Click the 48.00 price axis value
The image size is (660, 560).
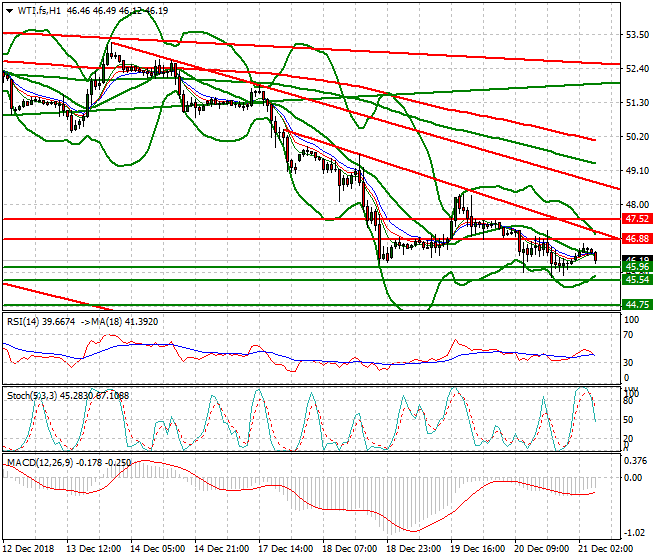tap(637, 204)
